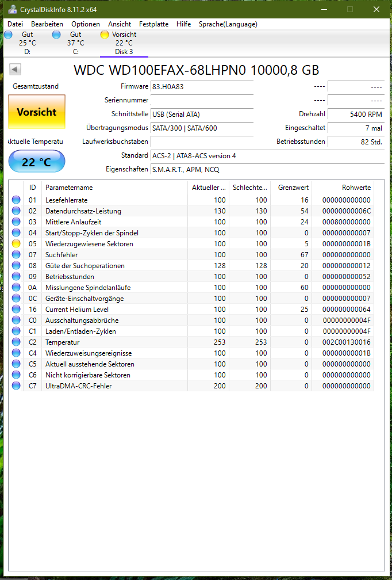Click the Rohwerte column header

[x=343, y=188]
